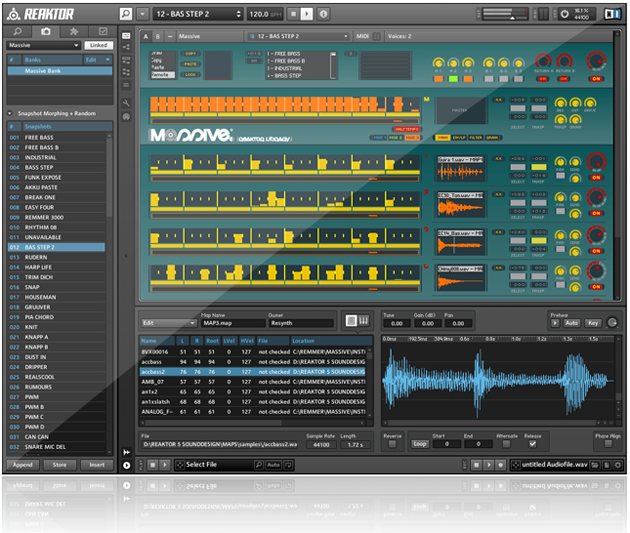
Task: Click the 120.0 BPM tempo field
Action: pyautogui.click(x=264, y=14)
